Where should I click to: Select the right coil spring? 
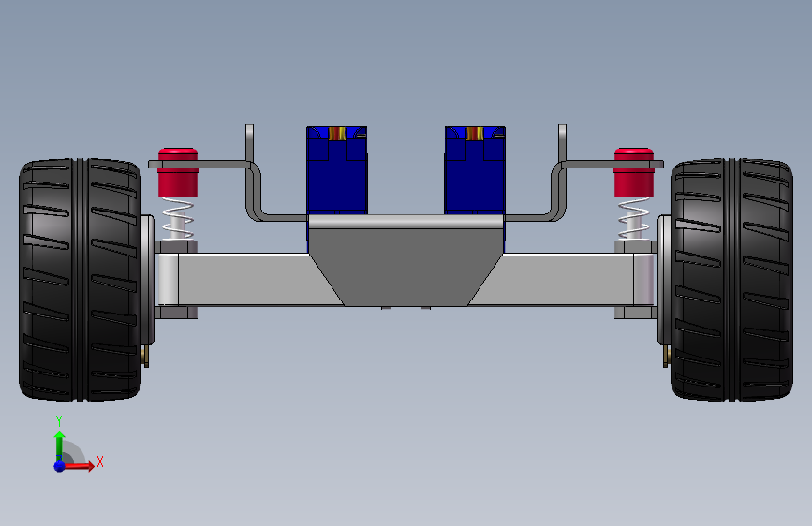(x=633, y=219)
